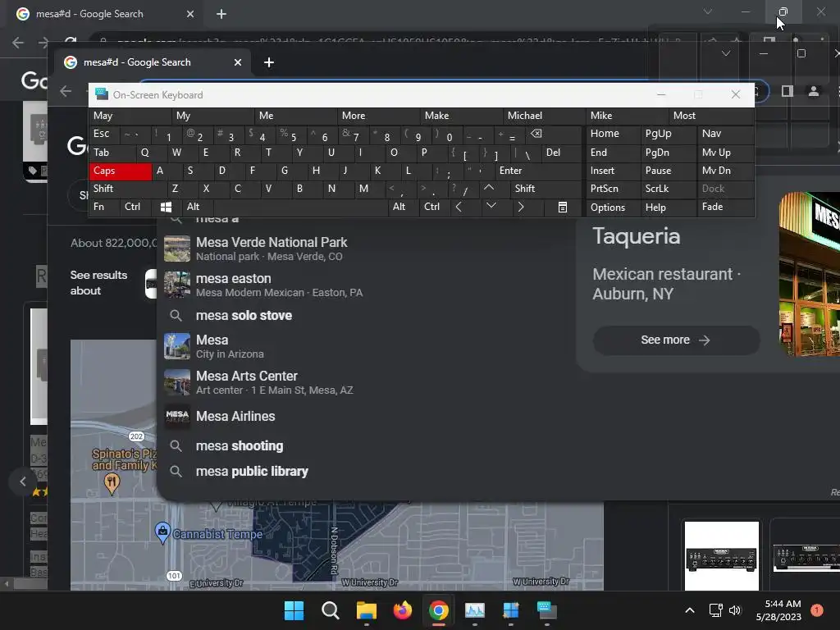Click the Del key on keyboard
The width and height of the screenshot is (840, 630).
point(561,153)
